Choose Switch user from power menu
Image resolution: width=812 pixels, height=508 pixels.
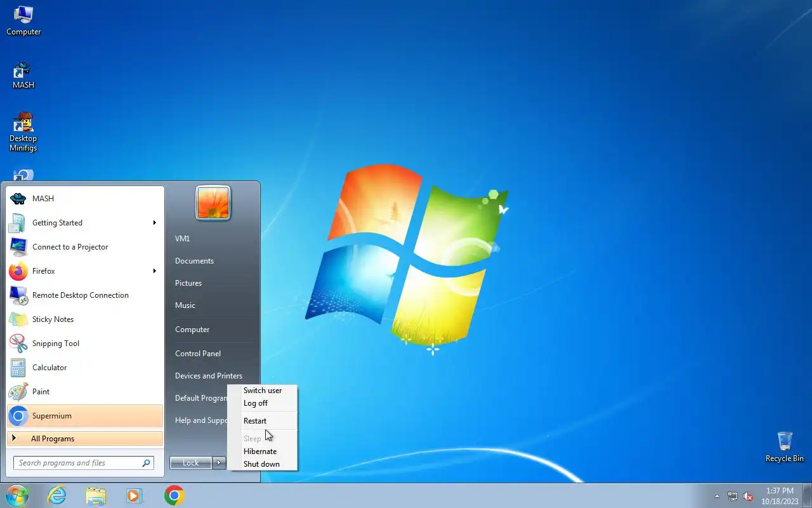[x=263, y=391]
